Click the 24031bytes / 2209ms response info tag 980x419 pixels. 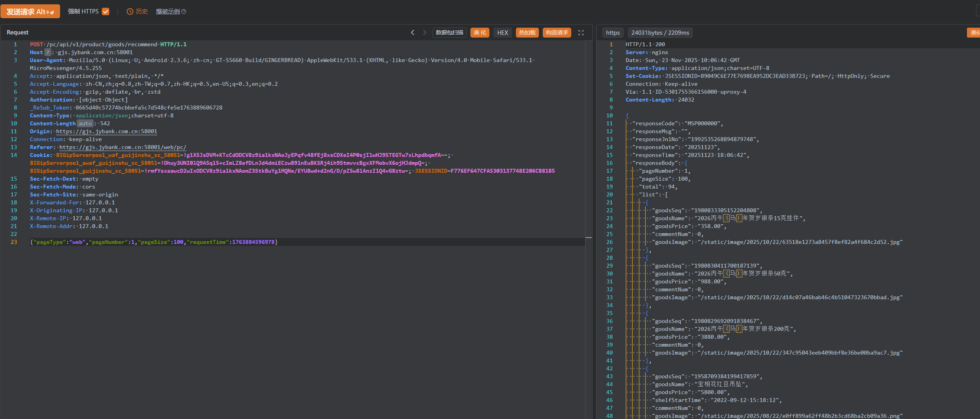(660, 33)
